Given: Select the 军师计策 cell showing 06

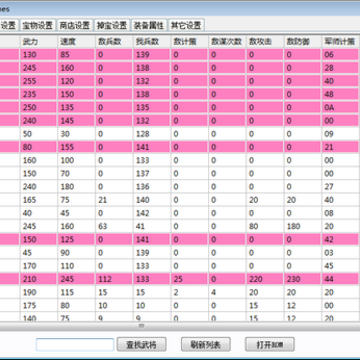Looking at the screenshot, I should tap(341, 55).
